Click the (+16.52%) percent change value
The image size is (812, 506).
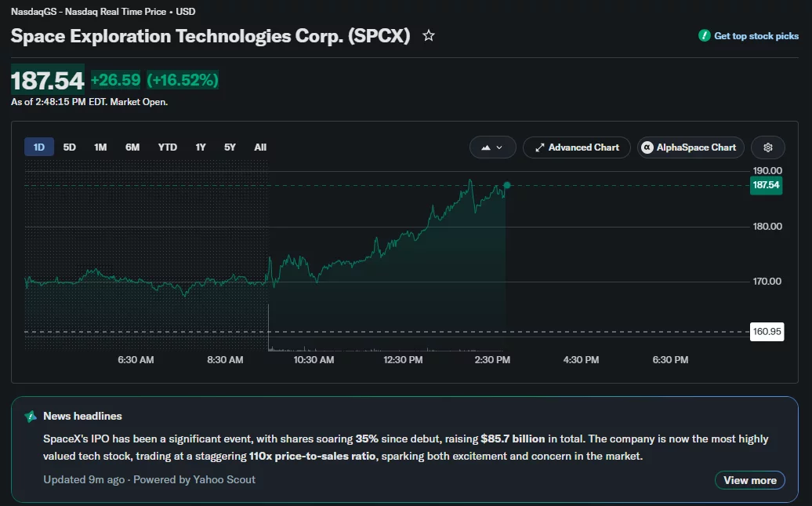pyautogui.click(x=183, y=80)
